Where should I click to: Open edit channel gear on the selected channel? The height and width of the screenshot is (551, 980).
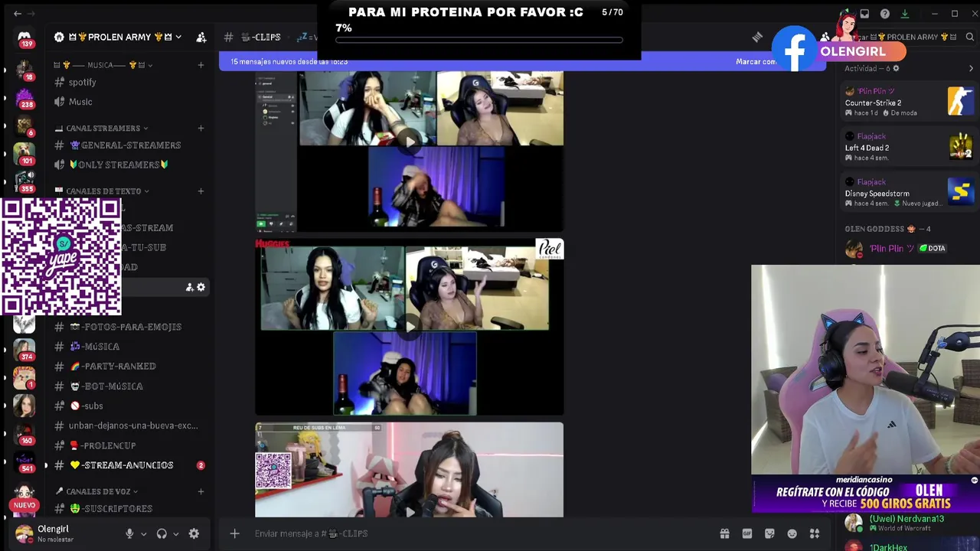click(201, 287)
